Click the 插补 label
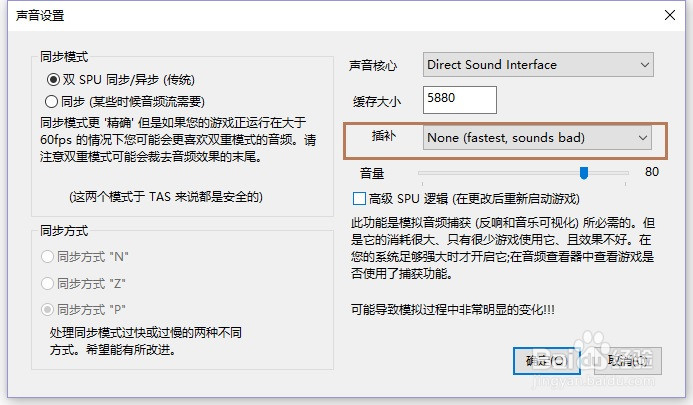The width and height of the screenshot is (693, 405). coord(384,135)
